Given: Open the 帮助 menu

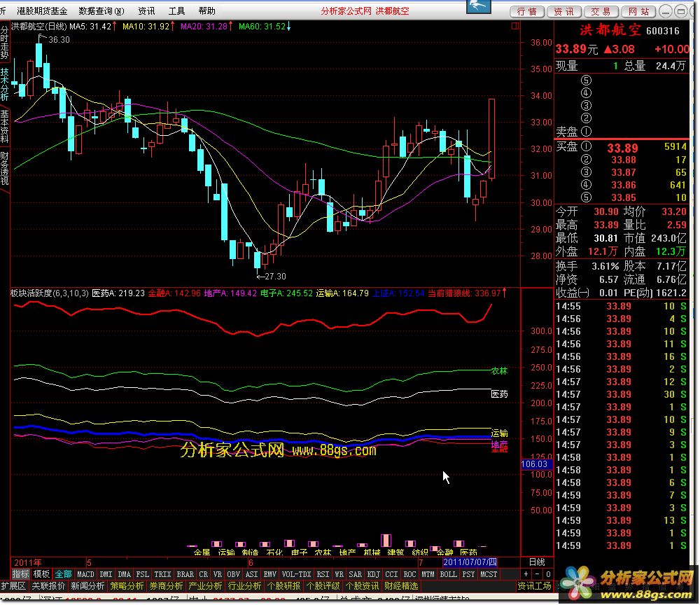Looking at the screenshot, I should coord(206,11).
